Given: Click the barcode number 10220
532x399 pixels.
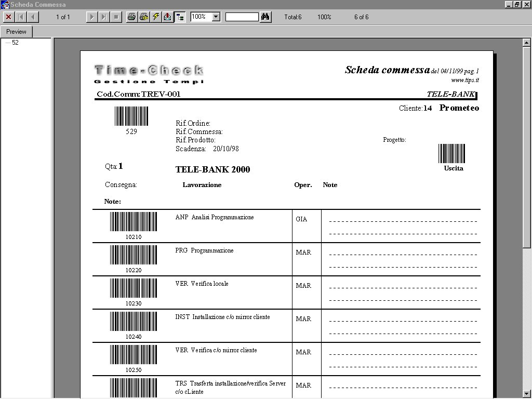Looking at the screenshot, I should [x=134, y=270].
